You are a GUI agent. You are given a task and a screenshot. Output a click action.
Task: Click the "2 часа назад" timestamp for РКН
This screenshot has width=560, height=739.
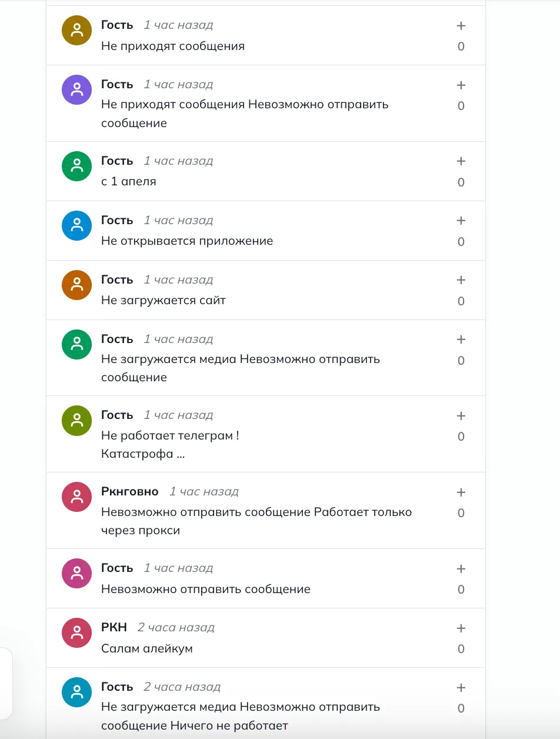point(176,627)
